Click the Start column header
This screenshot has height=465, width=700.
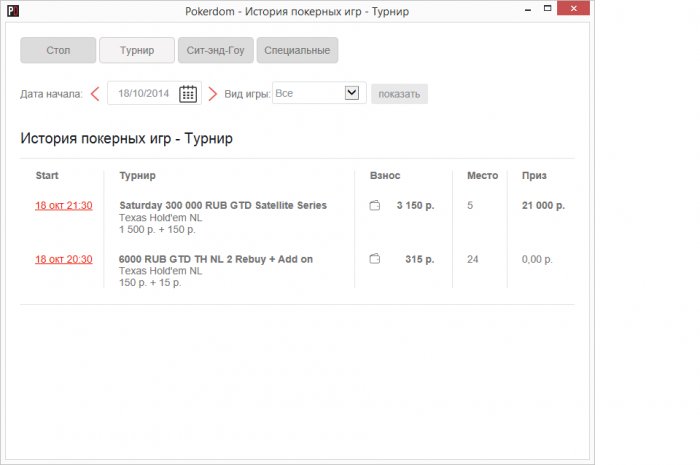pos(47,175)
